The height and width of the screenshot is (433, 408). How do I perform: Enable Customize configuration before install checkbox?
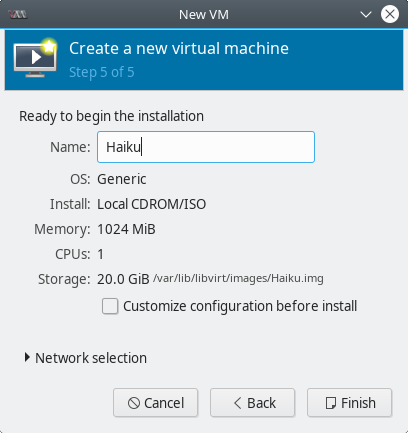[x=110, y=306]
